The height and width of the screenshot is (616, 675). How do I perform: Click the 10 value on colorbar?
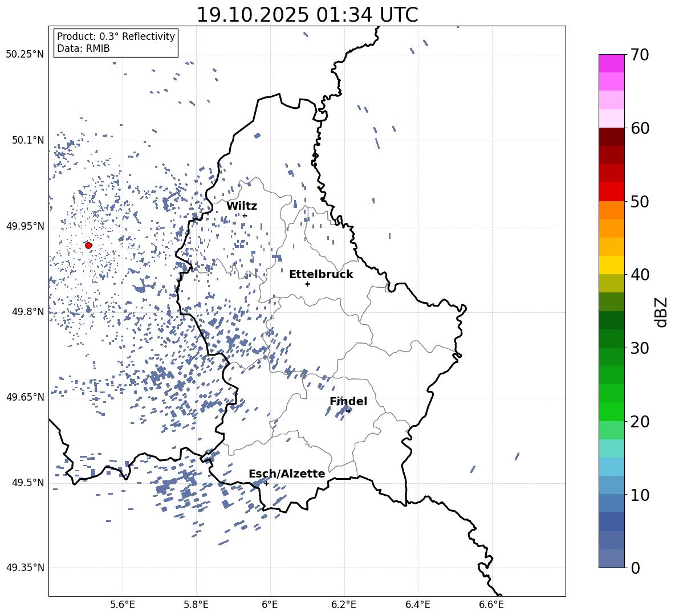click(x=640, y=495)
